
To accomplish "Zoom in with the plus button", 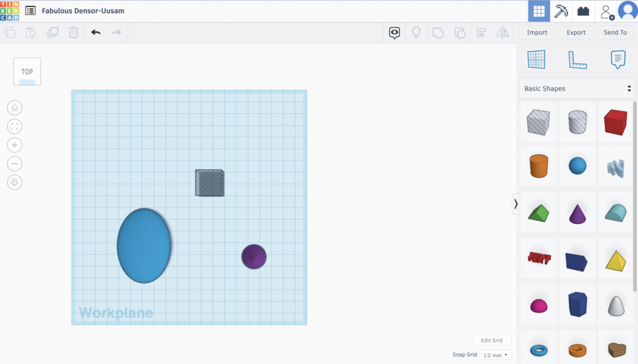I will click(15, 145).
